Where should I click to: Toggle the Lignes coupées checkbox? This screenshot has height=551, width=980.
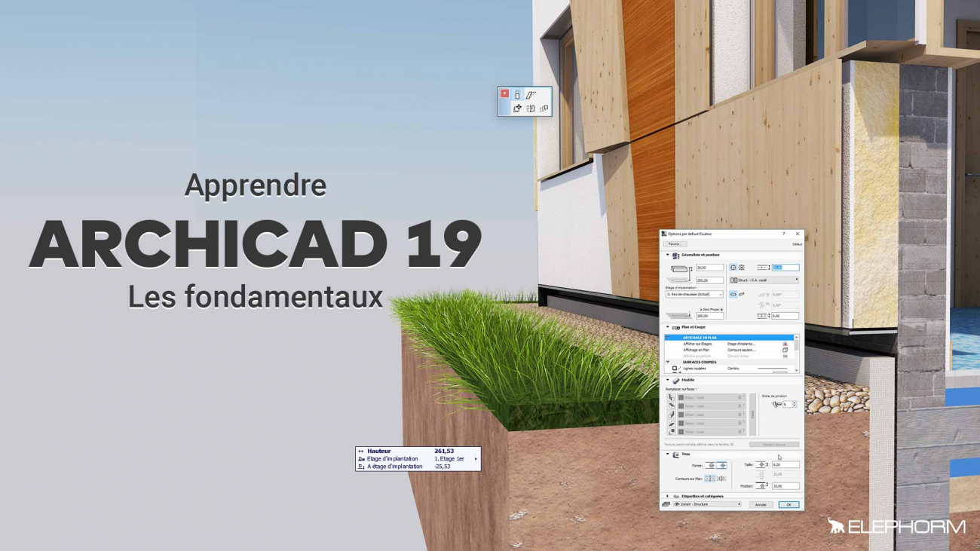(675, 369)
